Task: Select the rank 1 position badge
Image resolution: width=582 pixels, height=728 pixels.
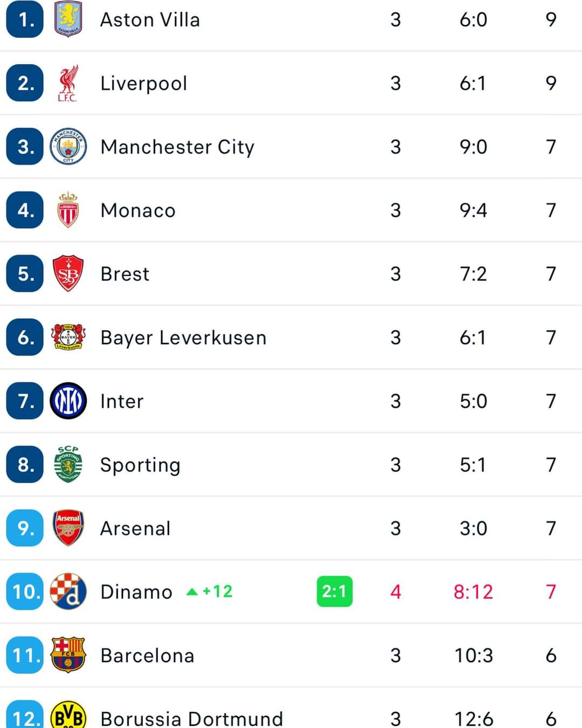Action: point(25,19)
